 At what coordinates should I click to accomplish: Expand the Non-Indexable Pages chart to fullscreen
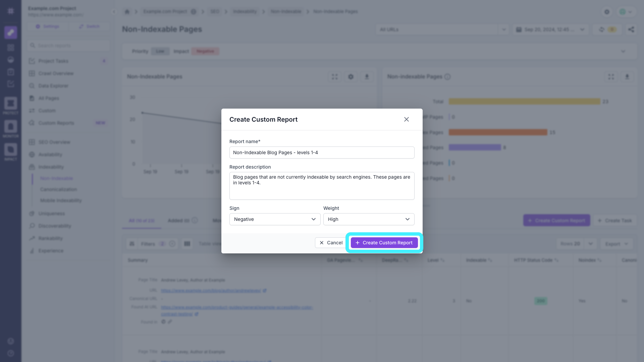tap(335, 76)
